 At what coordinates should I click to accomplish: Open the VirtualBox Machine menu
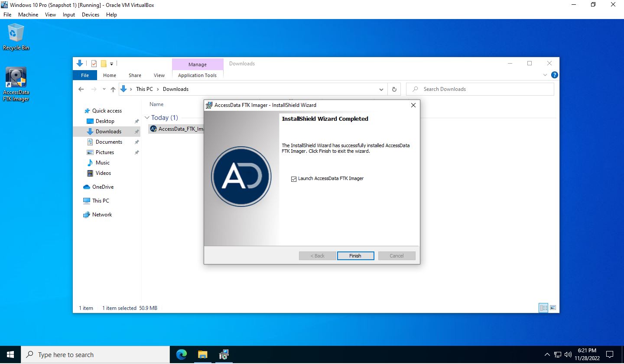(x=28, y=15)
